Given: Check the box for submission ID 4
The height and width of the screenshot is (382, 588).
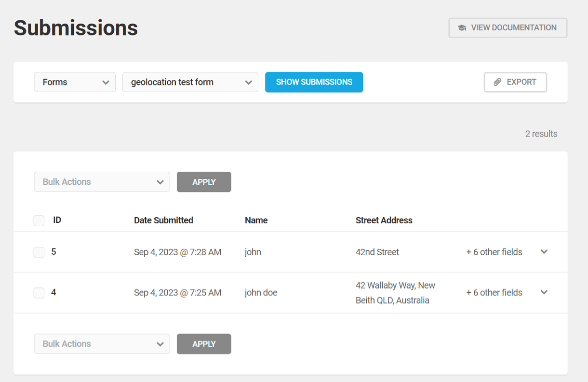Looking at the screenshot, I should 39,293.
